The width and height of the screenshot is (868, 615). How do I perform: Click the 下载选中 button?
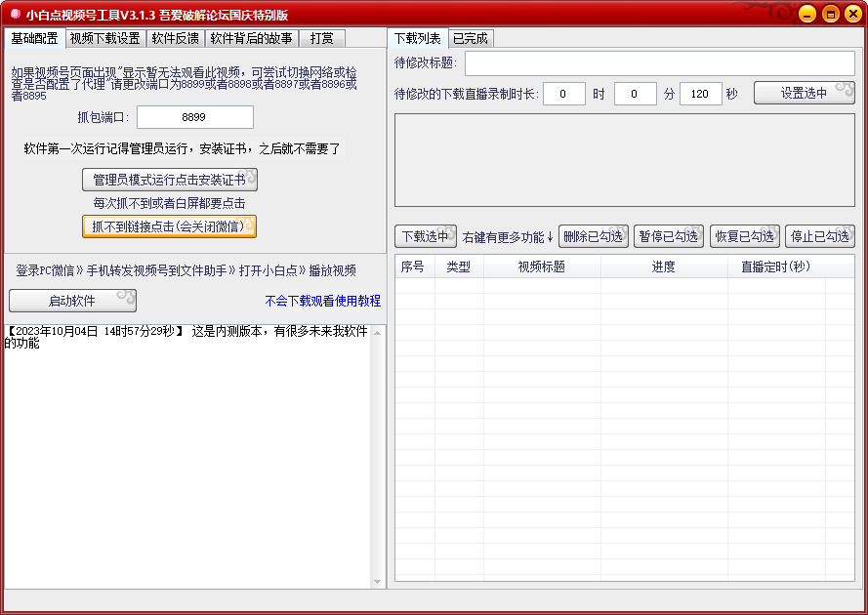point(425,236)
